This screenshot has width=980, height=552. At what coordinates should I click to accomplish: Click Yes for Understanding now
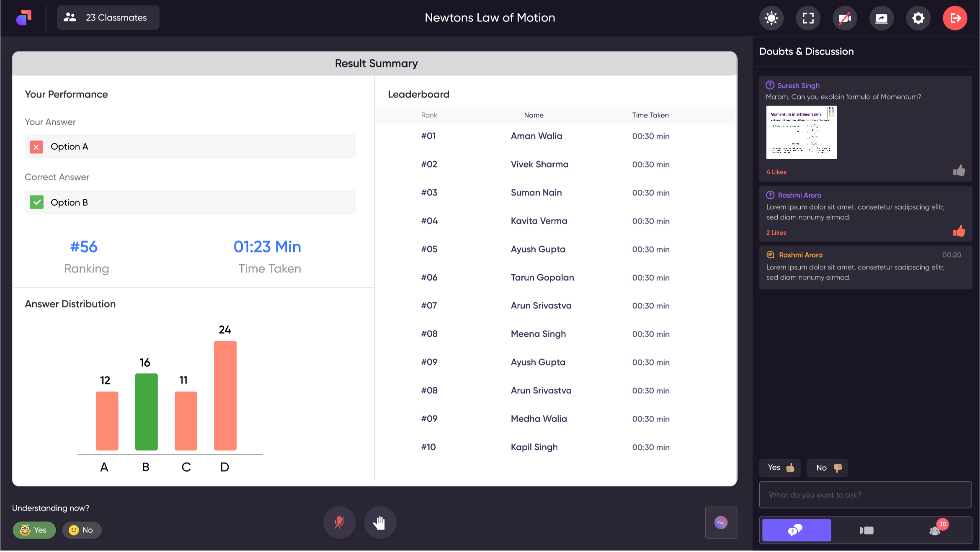pyautogui.click(x=34, y=530)
